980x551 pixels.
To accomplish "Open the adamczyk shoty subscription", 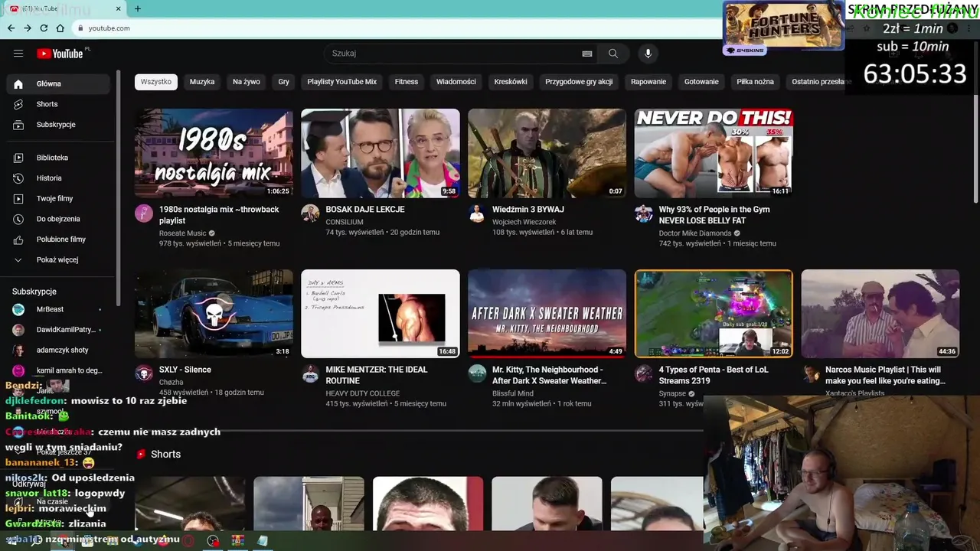I will tap(58, 350).
